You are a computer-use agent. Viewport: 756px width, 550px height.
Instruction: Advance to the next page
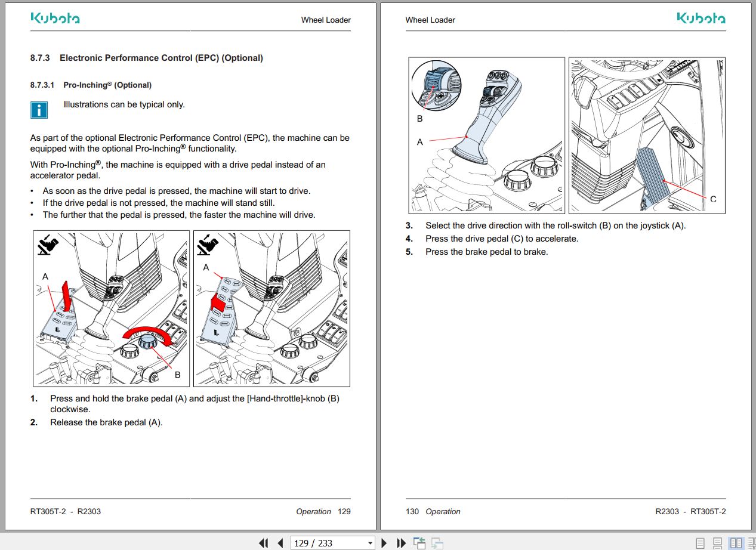click(x=384, y=543)
